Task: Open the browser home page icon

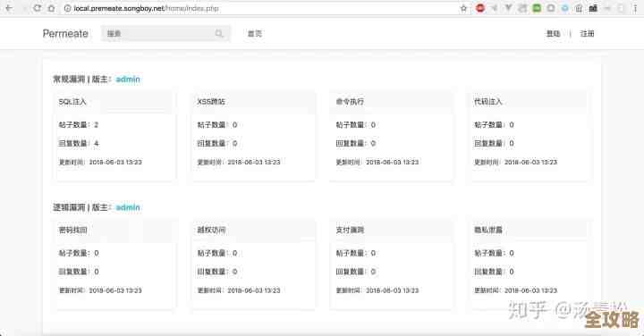Action: (x=51, y=8)
